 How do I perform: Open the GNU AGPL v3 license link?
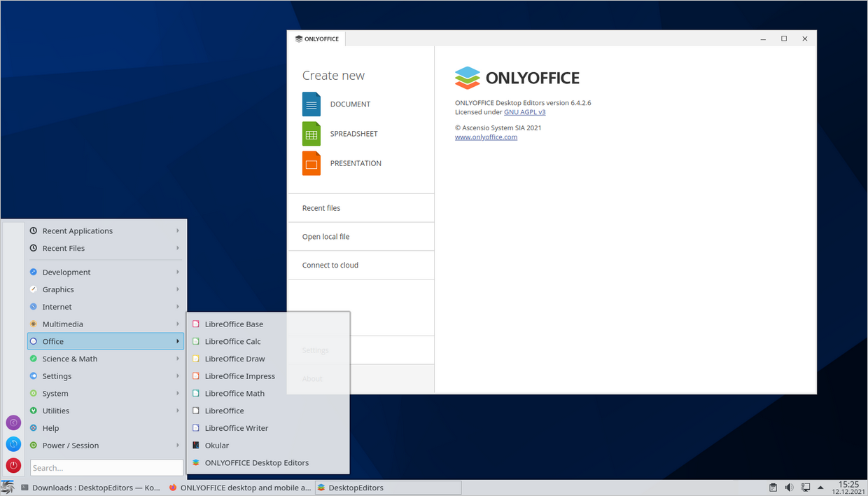[x=525, y=111]
